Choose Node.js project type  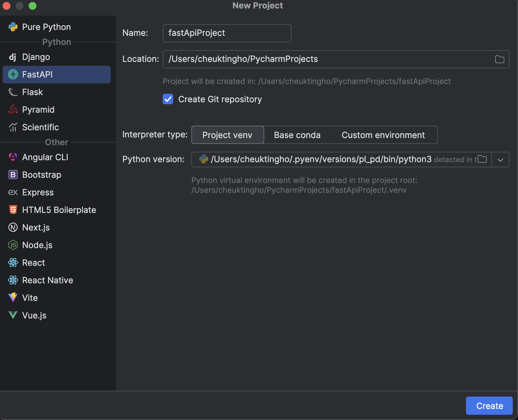pos(57,245)
